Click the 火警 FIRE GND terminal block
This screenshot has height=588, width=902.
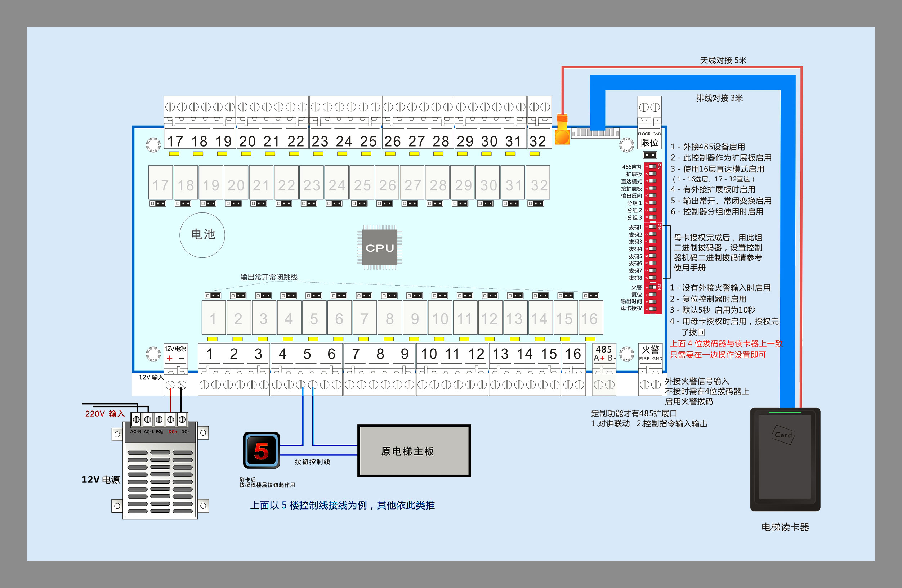click(x=650, y=369)
